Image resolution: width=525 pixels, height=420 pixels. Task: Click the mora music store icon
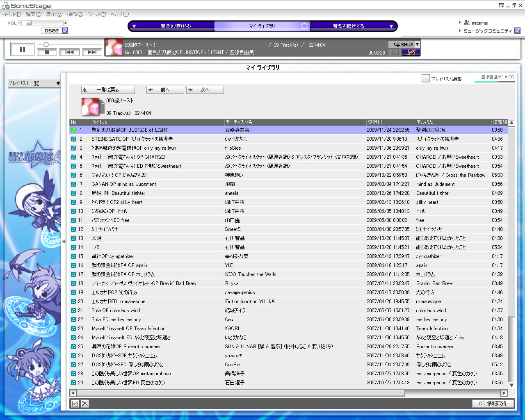tap(467, 23)
